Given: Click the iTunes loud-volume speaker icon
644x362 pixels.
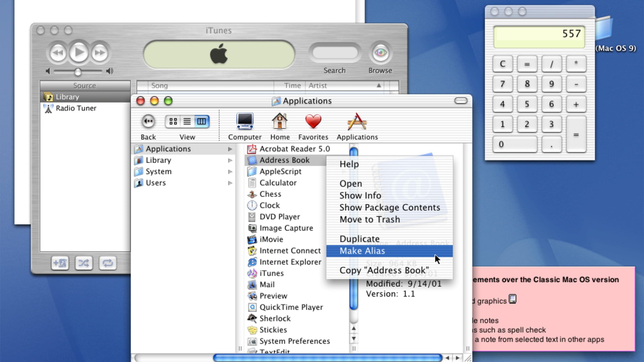Looking at the screenshot, I should click(110, 71).
